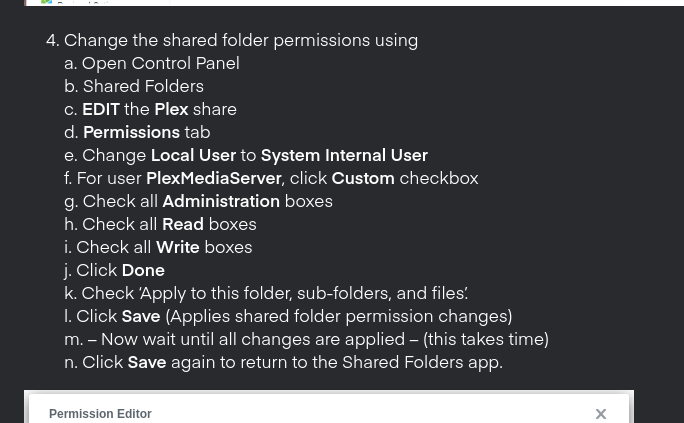Click the 'Apply to this folder, sub-folders' step
Image resolution: width=684 pixels, height=423 pixels.
coord(266,293)
